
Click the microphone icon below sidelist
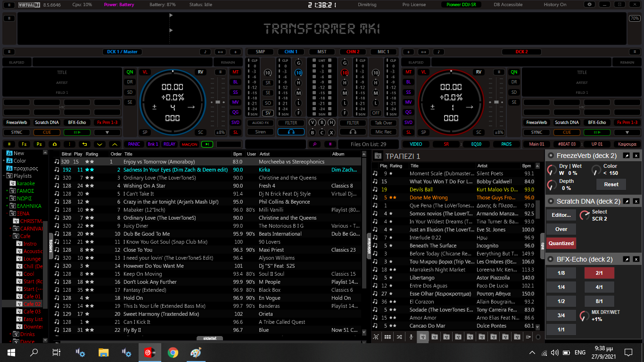point(411,337)
